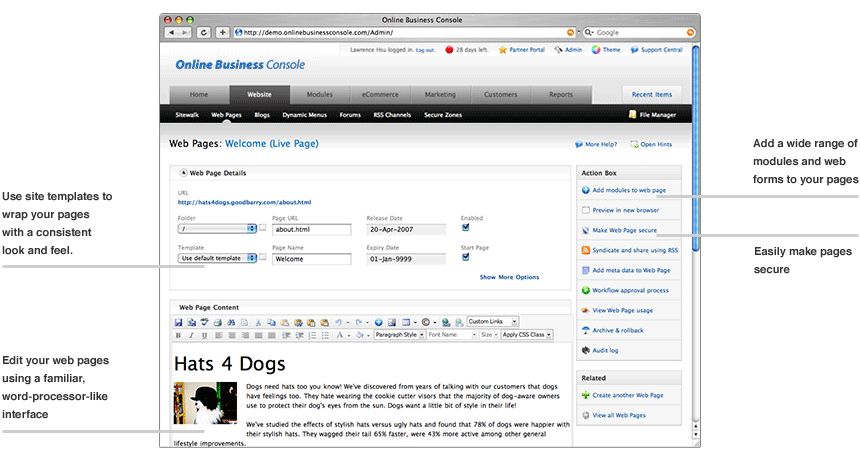
Task: Click the browser reload button
Action: (204, 32)
